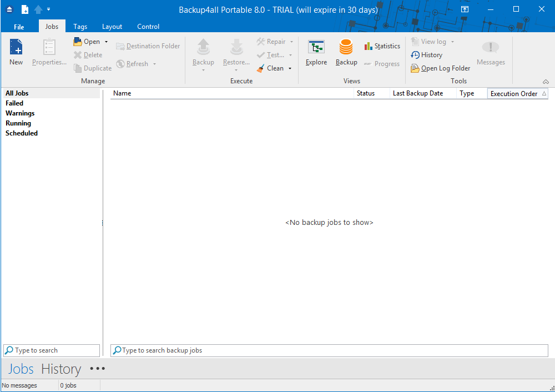Open the quick access toolbar dropdown
Image resolution: width=555 pixels, height=392 pixels.
point(49,9)
